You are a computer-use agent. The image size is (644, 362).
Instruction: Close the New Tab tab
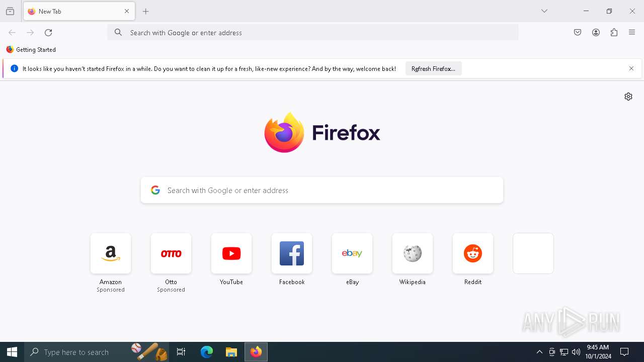pyautogui.click(x=127, y=11)
